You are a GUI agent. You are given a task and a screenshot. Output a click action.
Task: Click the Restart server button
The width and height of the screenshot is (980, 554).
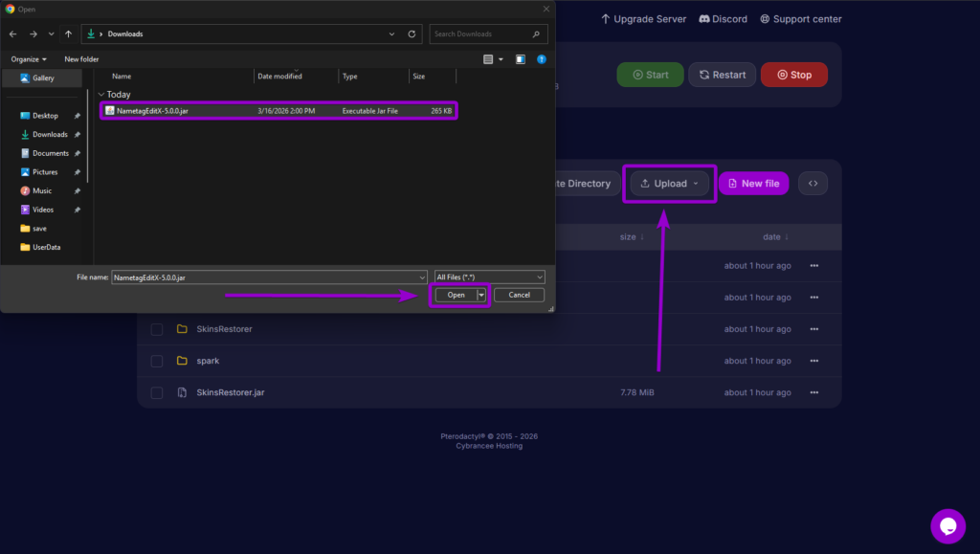point(722,74)
